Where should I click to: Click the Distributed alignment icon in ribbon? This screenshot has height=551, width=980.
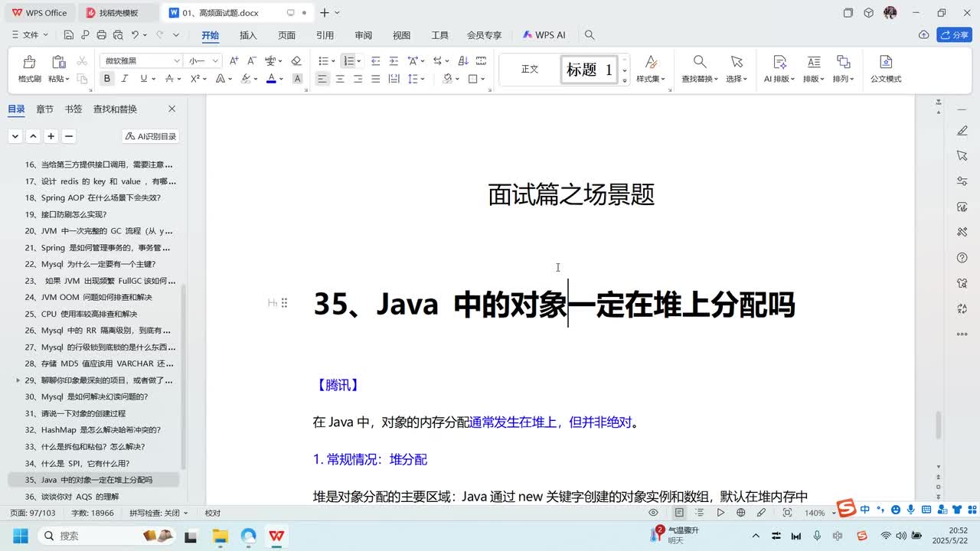(394, 79)
